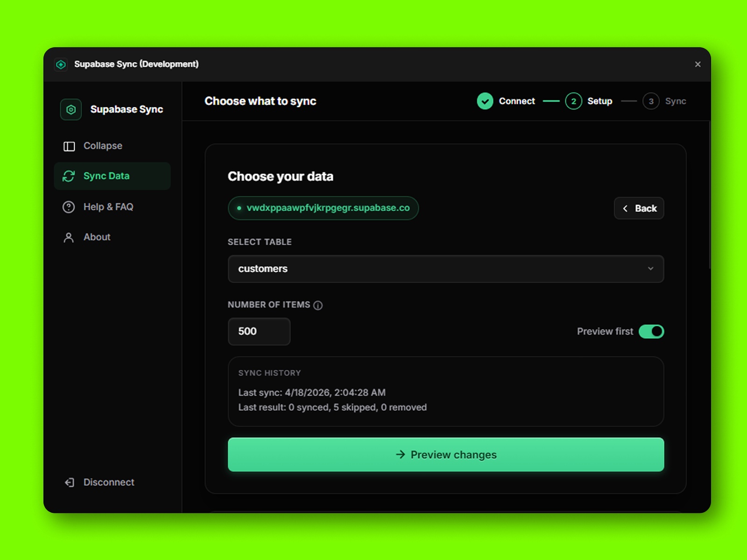Open the Setup step in the wizard
The image size is (747, 560).
tap(573, 101)
